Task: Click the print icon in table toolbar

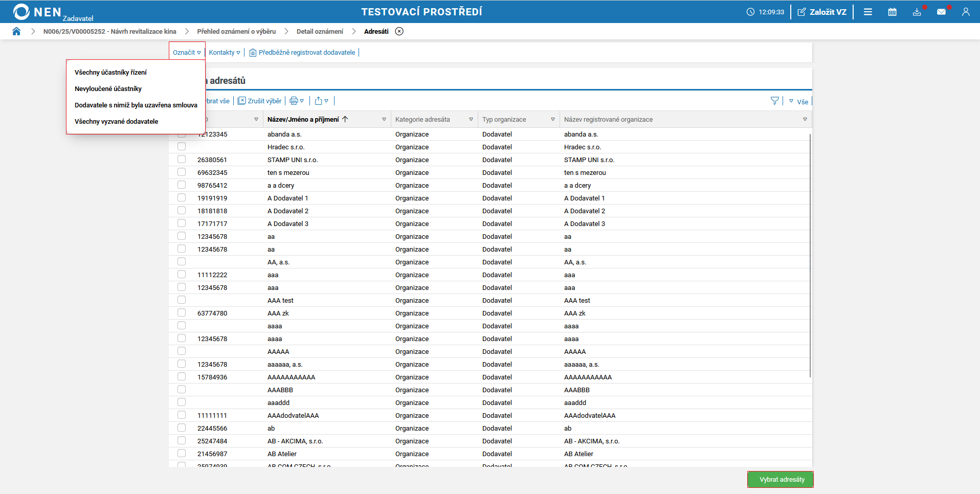Action: tap(294, 101)
